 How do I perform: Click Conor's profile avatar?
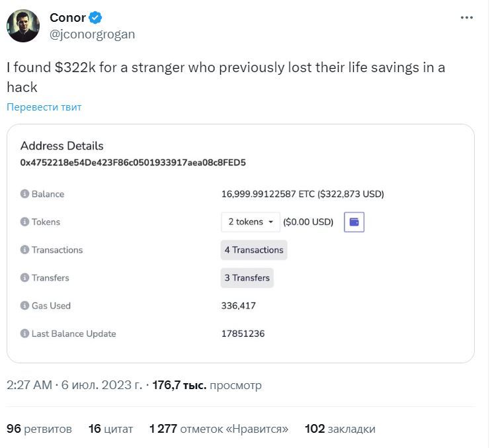[x=23, y=26]
